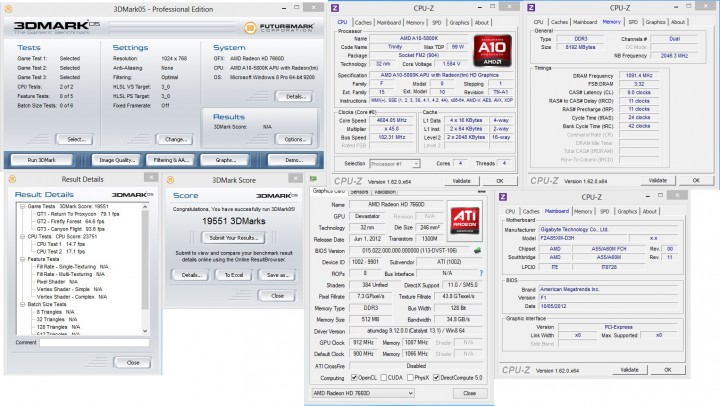Open Image Quality settings
The image size is (720, 406).
coord(117,160)
